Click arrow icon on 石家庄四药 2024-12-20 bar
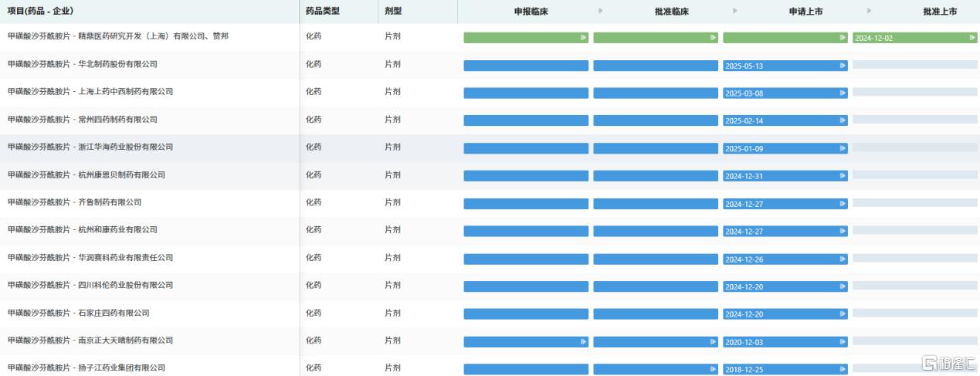Image resolution: width=980 pixels, height=376 pixels. coord(843,314)
